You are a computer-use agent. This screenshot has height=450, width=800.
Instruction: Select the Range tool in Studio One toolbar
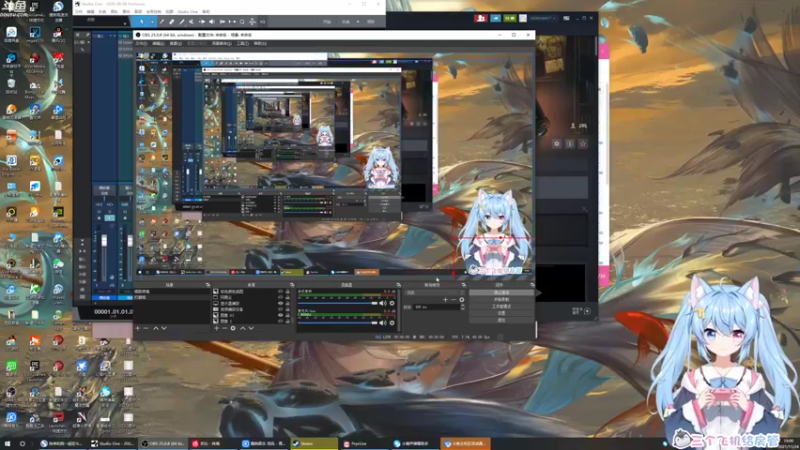coord(152,22)
